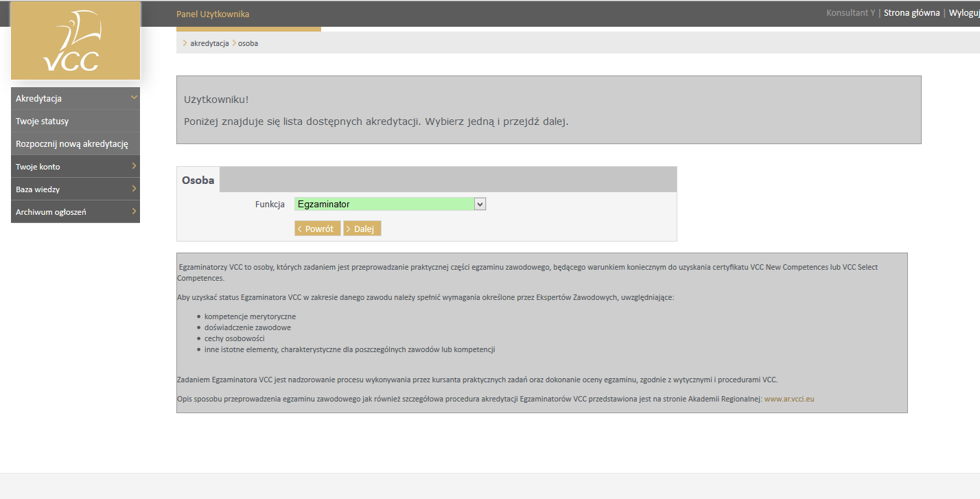Open the Funkcja dropdown showing Egzaminator
This screenshot has height=499, width=980.
(390, 204)
